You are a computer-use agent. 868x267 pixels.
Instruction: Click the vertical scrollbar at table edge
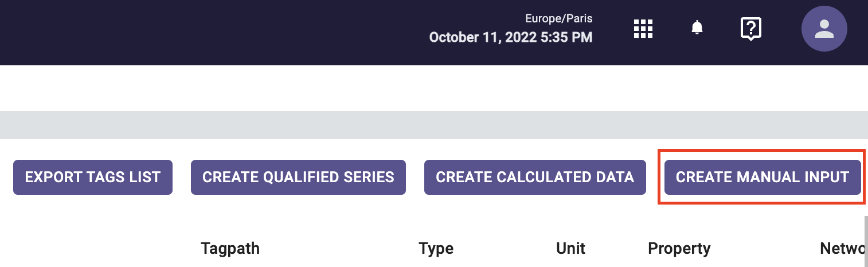coord(866,241)
